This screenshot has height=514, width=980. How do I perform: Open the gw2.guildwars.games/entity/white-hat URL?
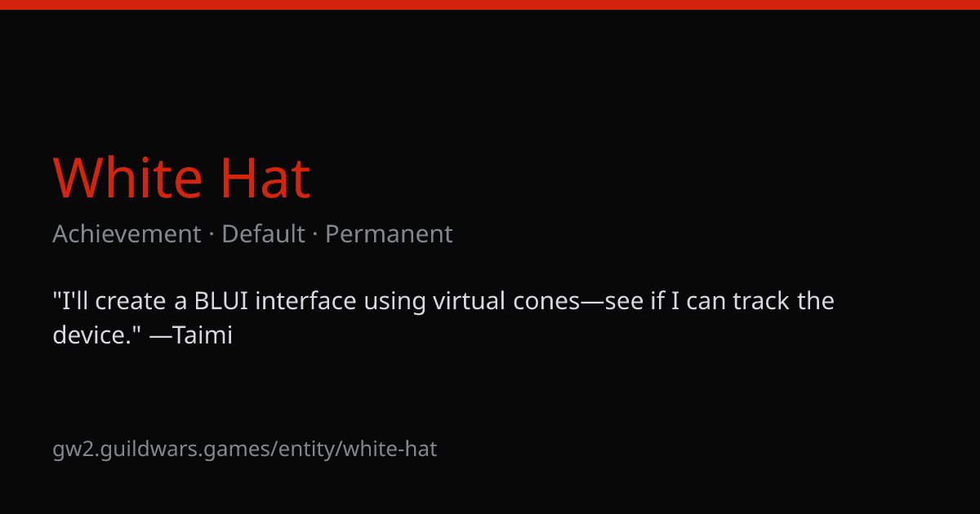coord(245,449)
